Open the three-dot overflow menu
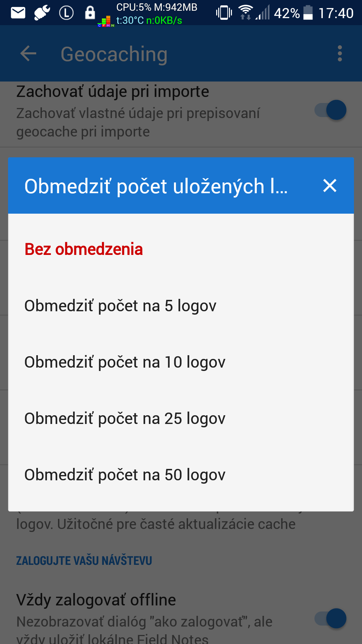This screenshot has height=644, width=362. tap(340, 54)
